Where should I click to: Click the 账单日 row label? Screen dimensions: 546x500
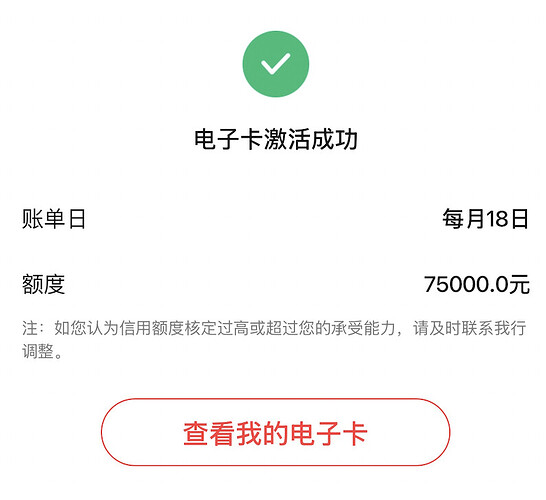point(54,219)
